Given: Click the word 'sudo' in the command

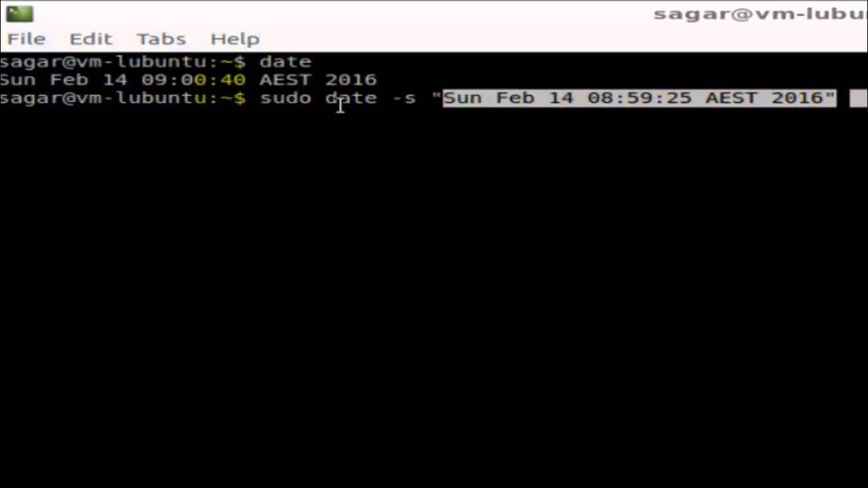Looking at the screenshot, I should (x=285, y=98).
